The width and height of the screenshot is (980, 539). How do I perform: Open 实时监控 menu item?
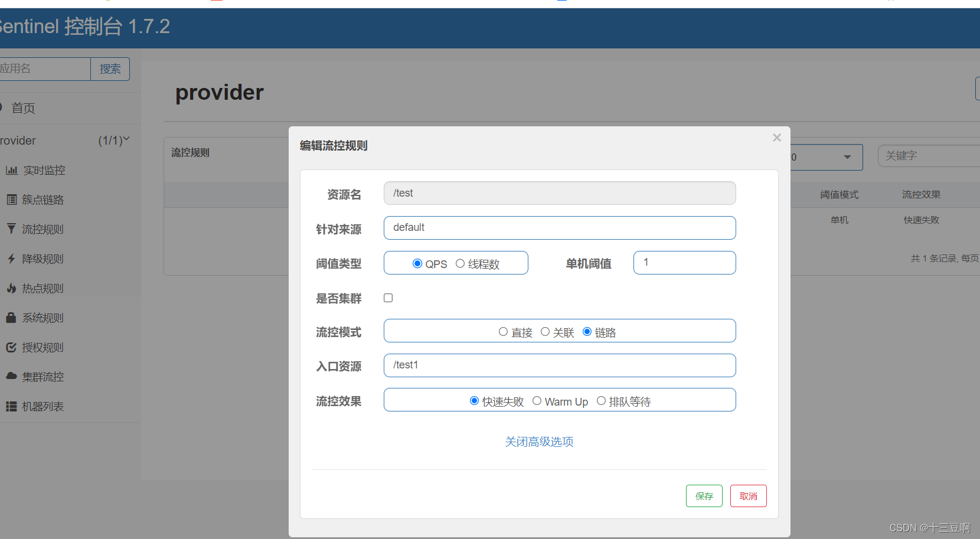click(44, 170)
